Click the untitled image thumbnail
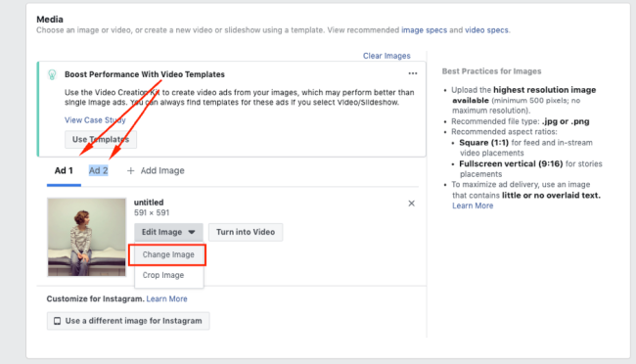Viewport: 636px width, 364px height. 86,237
